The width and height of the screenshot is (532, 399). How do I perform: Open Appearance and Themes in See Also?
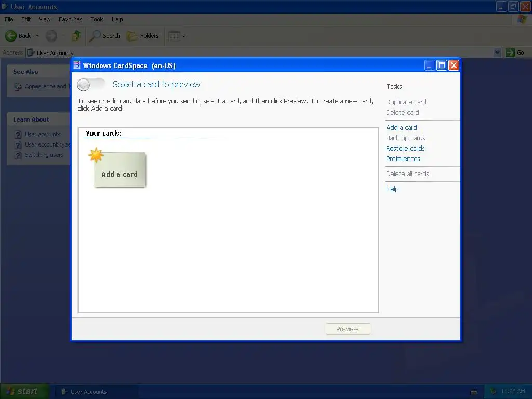pyautogui.click(x=42, y=87)
